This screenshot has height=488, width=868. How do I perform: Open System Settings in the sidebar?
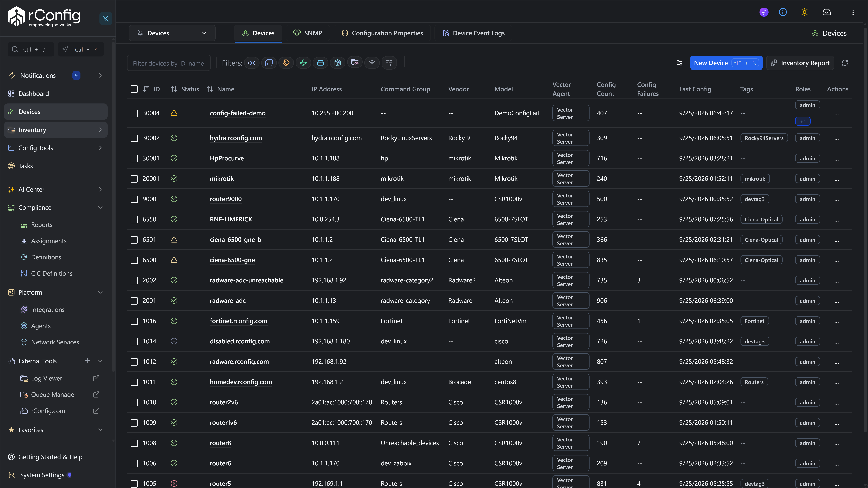point(42,475)
